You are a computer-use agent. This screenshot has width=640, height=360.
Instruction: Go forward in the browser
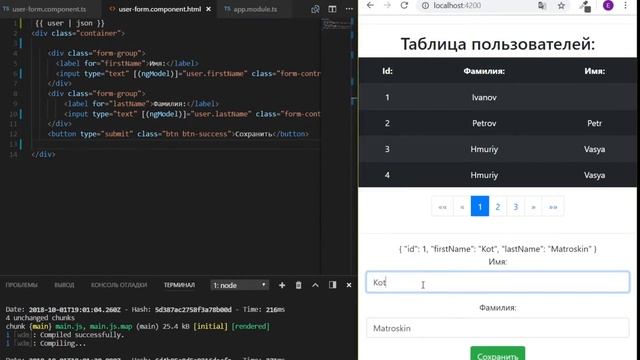point(387,5)
